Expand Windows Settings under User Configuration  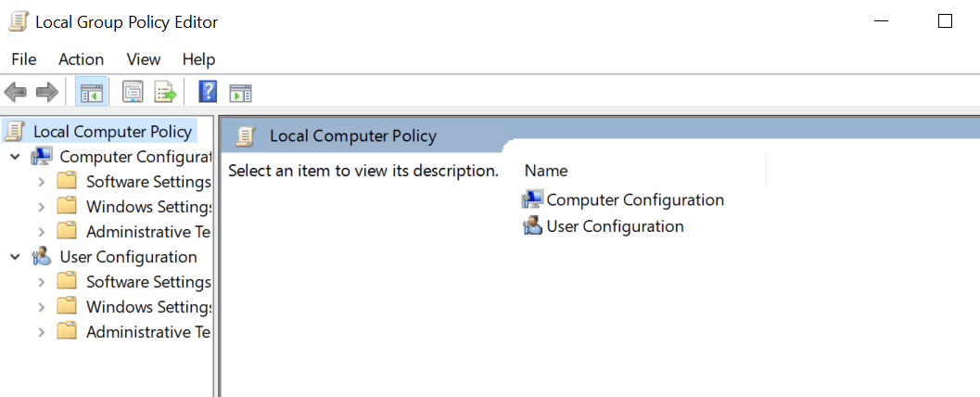pyautogui.click(x=42, y=307)
